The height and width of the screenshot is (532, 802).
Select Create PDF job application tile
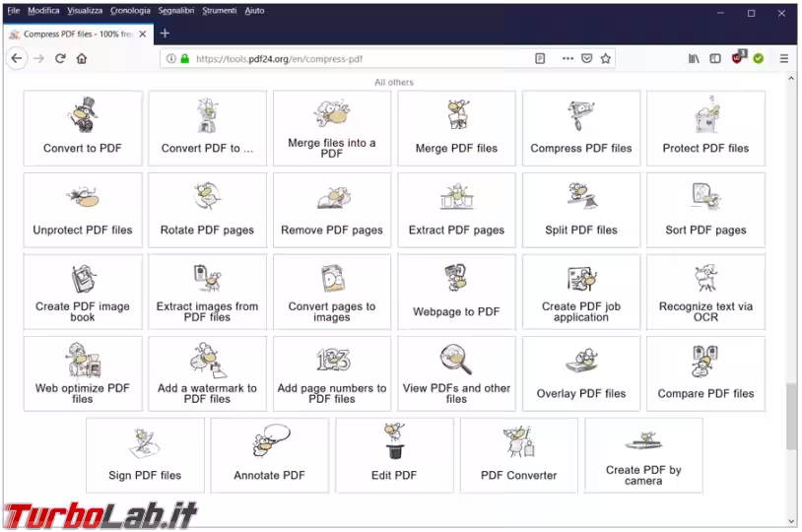click(x=581, y=292)
